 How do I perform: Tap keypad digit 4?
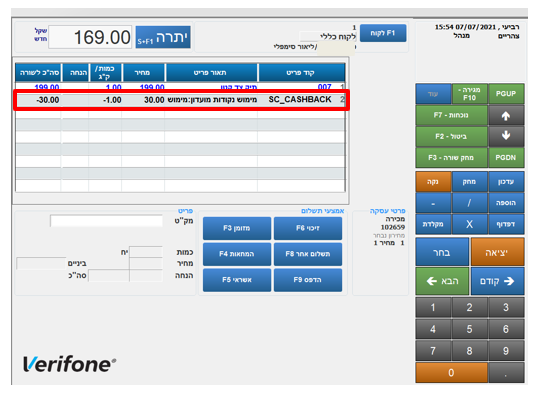(x=433, y=329)
